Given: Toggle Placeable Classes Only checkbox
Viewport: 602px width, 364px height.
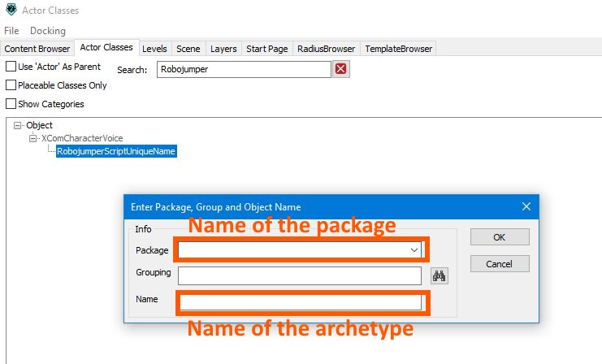Looking at the screenshot, I should [11, 84].
